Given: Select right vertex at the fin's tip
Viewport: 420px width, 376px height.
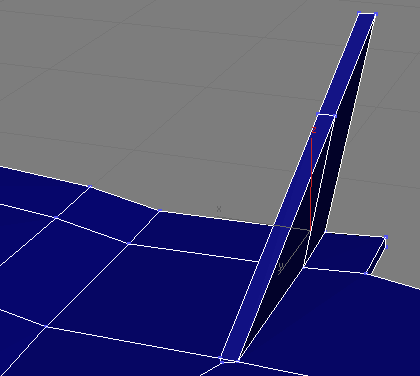Looking at the screenshot, I should click(376, 14).
